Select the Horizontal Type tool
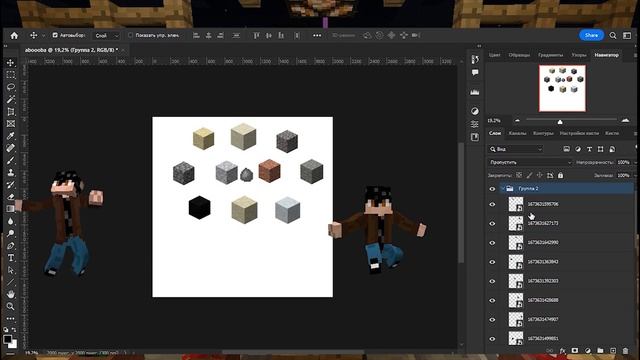 pyautogui.click(x=11, y=258)
